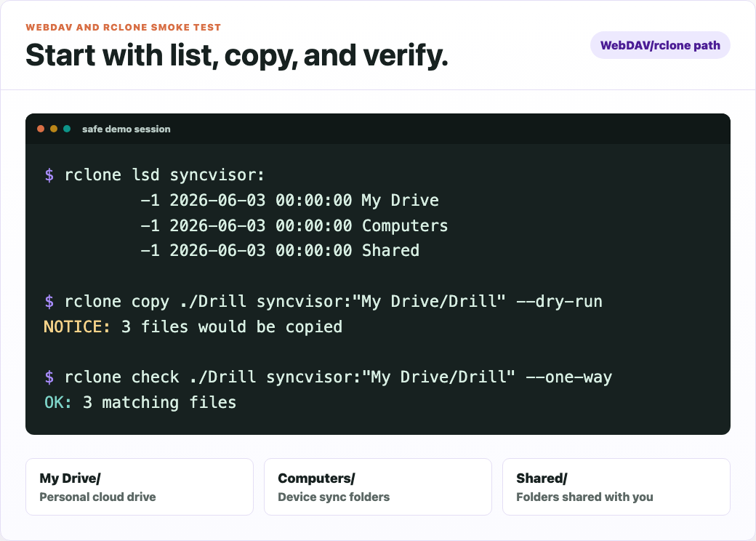Click the 'Start with list, copy, and verify.' heading
Image resolution: width=756 pixels, height=541 pixels.
[x=237, y=55]
